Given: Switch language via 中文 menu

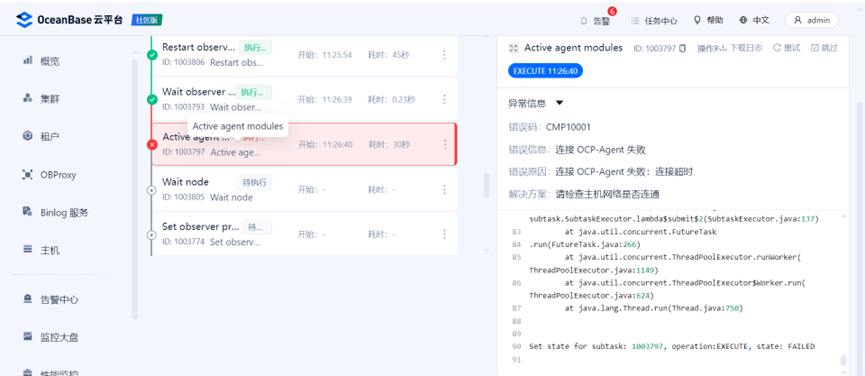Looking at the screenshot, I should (754, 20).
